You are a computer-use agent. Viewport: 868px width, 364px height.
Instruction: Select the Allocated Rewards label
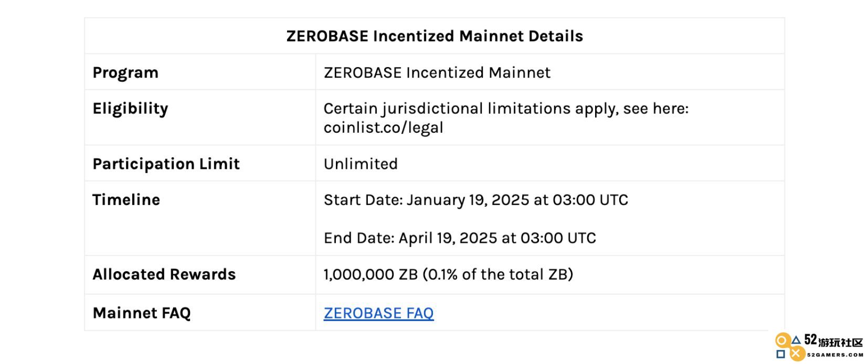point(164,274)
